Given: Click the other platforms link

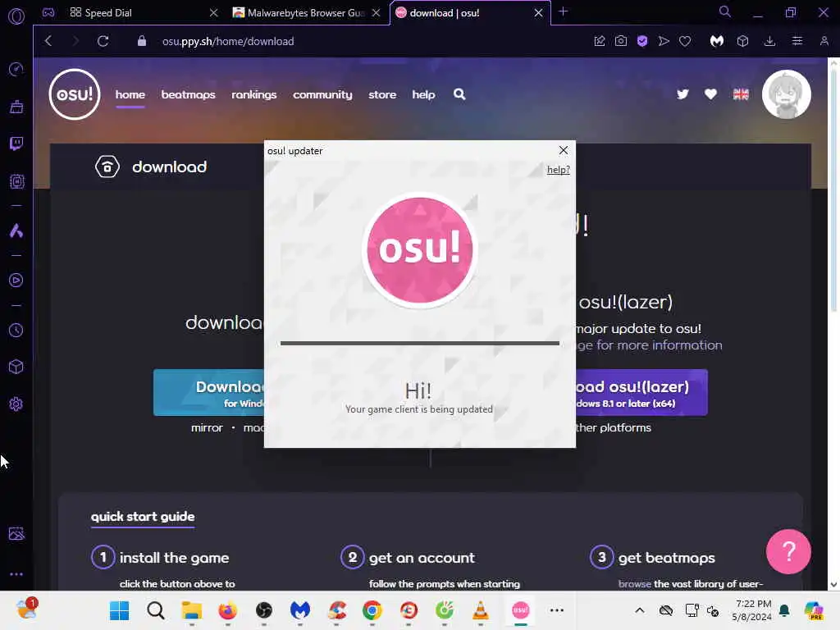Looking at the screenshot, I should pos(614,428).
